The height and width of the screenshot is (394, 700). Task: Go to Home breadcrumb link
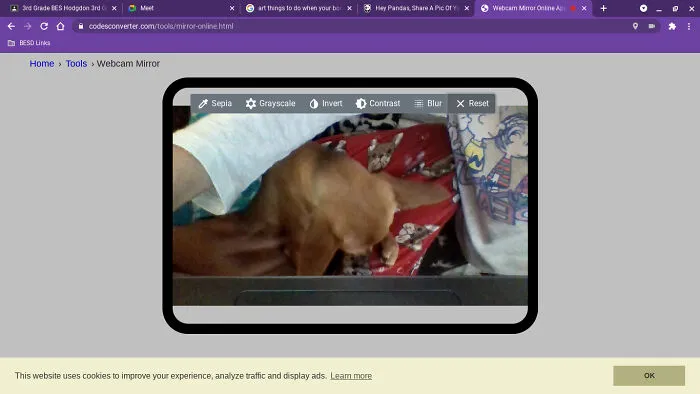[42, 64]
